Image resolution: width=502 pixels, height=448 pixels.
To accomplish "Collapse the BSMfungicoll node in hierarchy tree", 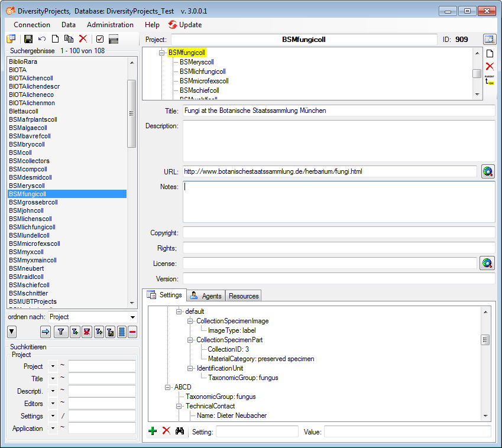I will pos(162,53).
